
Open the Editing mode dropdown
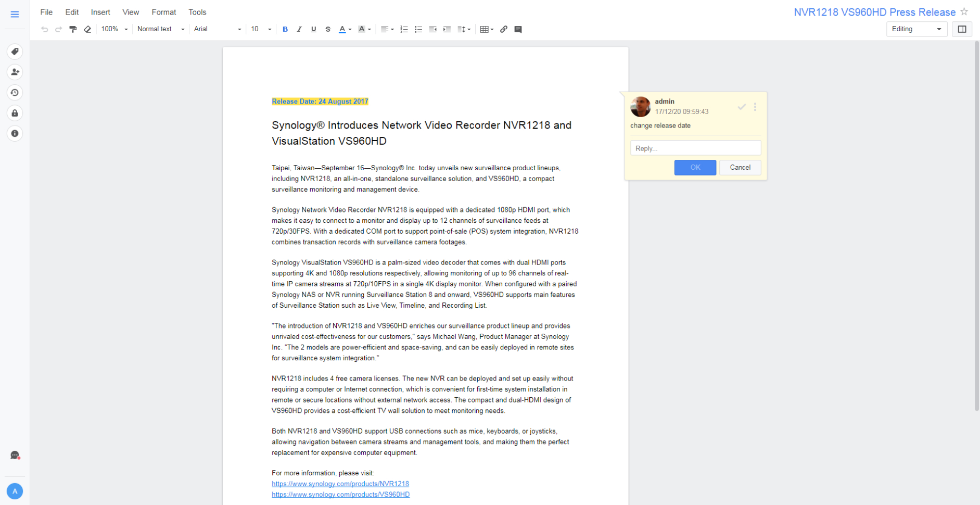[x=916, y=29]
